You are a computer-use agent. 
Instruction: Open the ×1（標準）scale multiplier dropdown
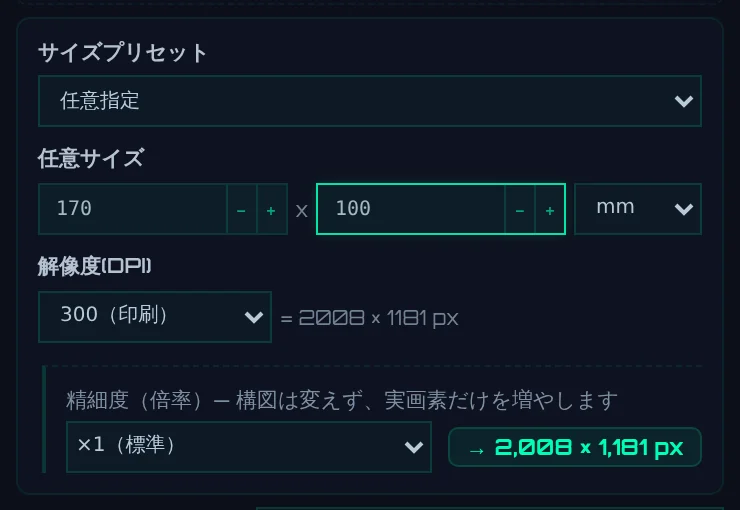[x=249, y=447]
